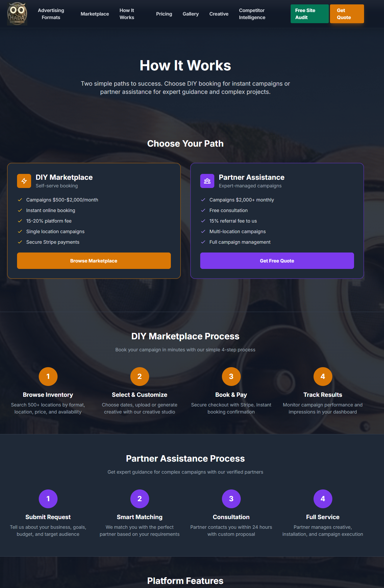384x588 pixels.
Task: Open the Pricing page
Action: point(164,14)
